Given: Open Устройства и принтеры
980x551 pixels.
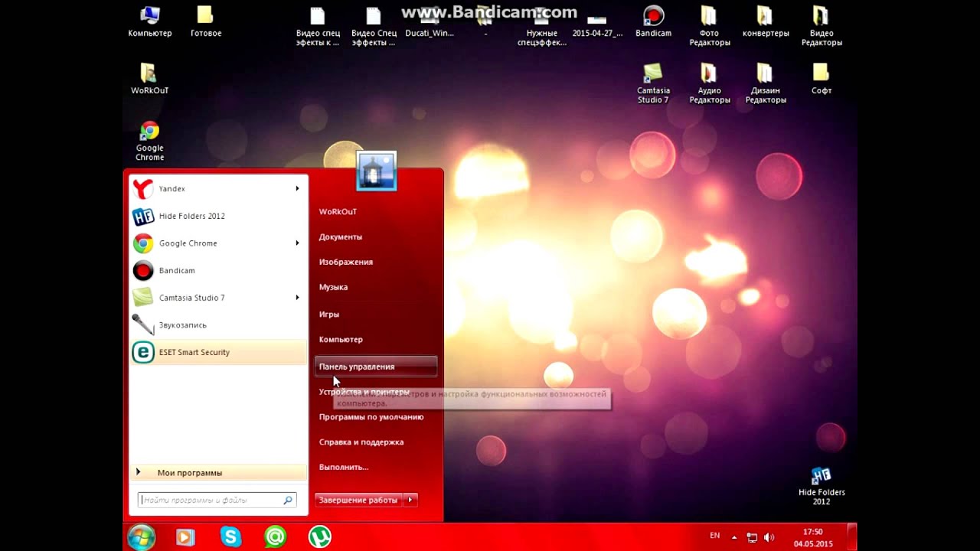Looking at the screenshot, I should pyautogui.click(x=364, y=392).
